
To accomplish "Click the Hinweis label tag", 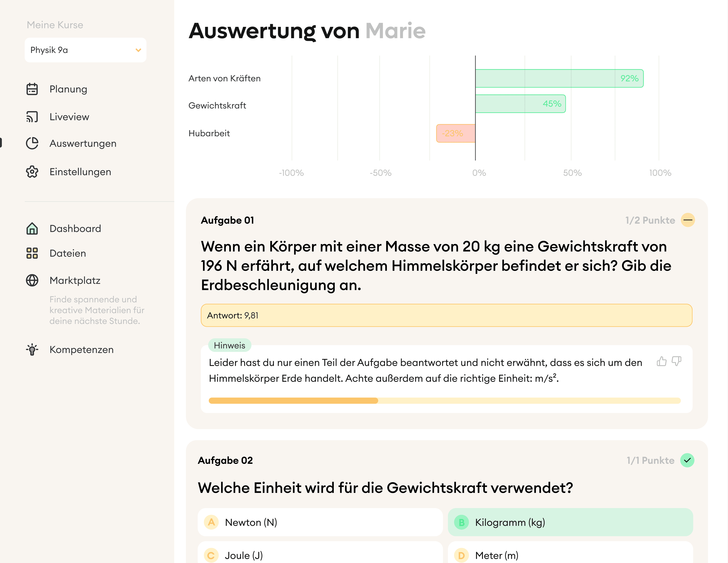I will pos(229,346).
